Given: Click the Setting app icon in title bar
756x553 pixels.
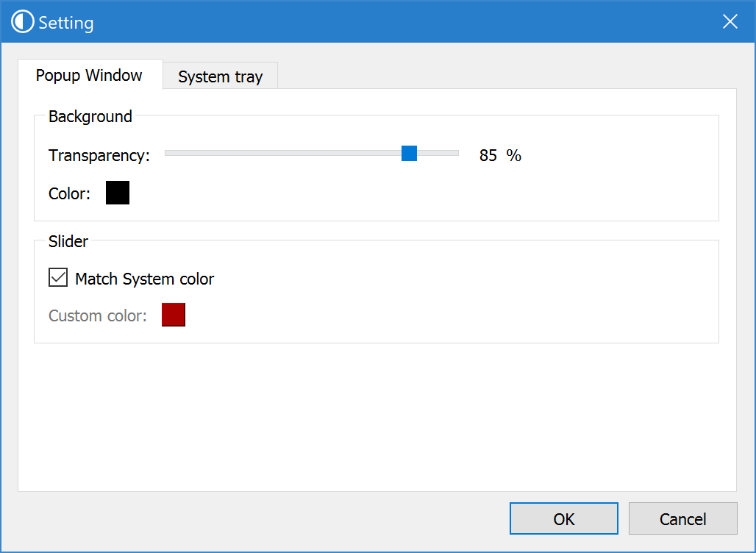Looking at the screenshot, I should (x=23, y=22).
